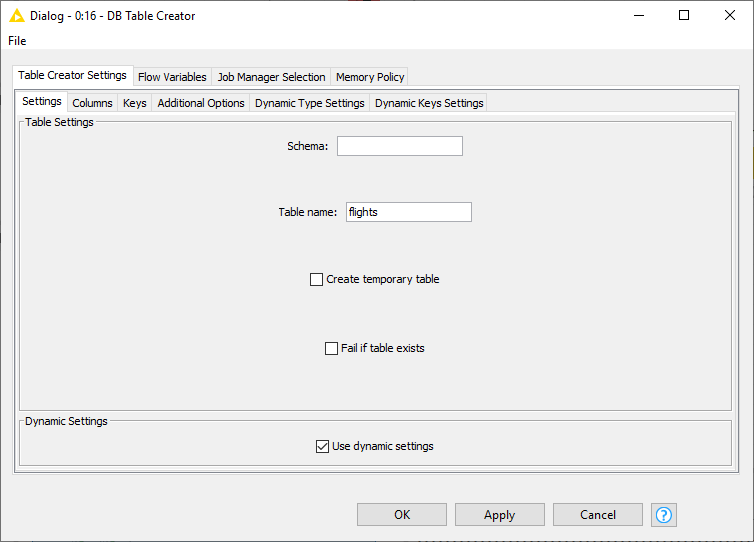754x542 pixels.
Task: Open the File menu
Action: [17, 41]
